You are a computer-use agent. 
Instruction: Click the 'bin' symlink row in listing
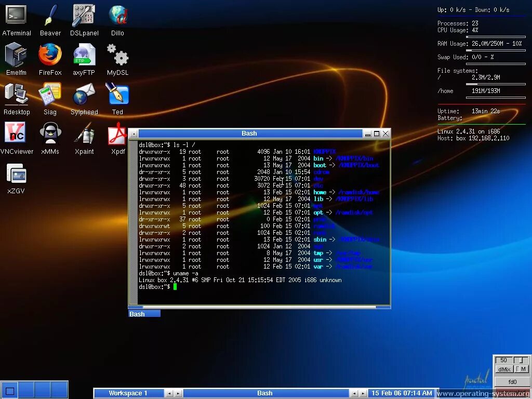(256, 158)
